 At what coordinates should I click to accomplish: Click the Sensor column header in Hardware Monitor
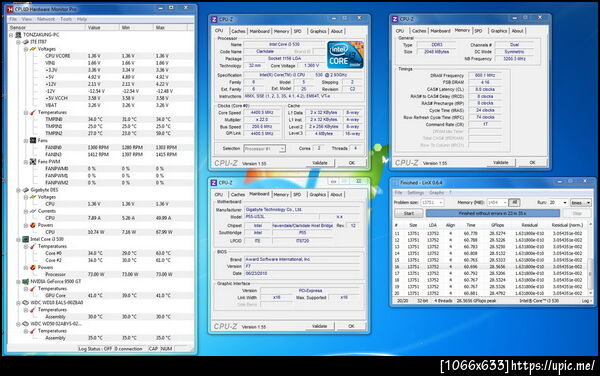click(47, 28)
